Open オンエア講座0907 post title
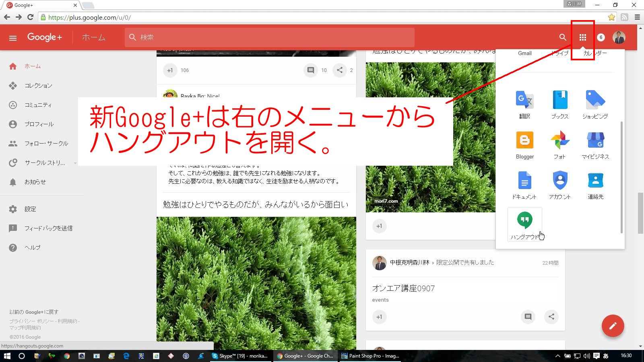This screenshot has height=362, width=644. click(x=403, y=288)
